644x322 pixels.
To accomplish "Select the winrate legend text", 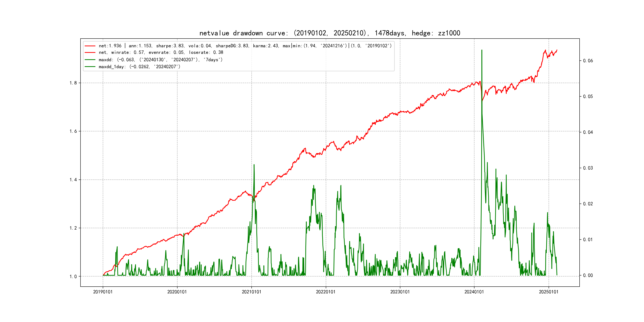I will [x=161, y=52].
